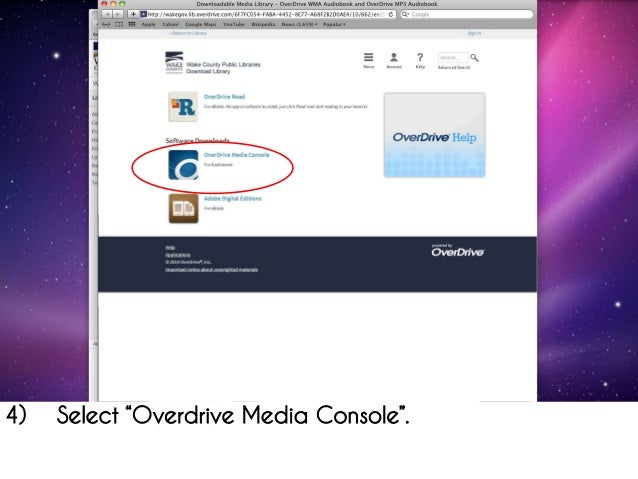The width and height of the screenshot is (638, 479).
Task: Focus the site Search text box
Action: tap(453, 58)
